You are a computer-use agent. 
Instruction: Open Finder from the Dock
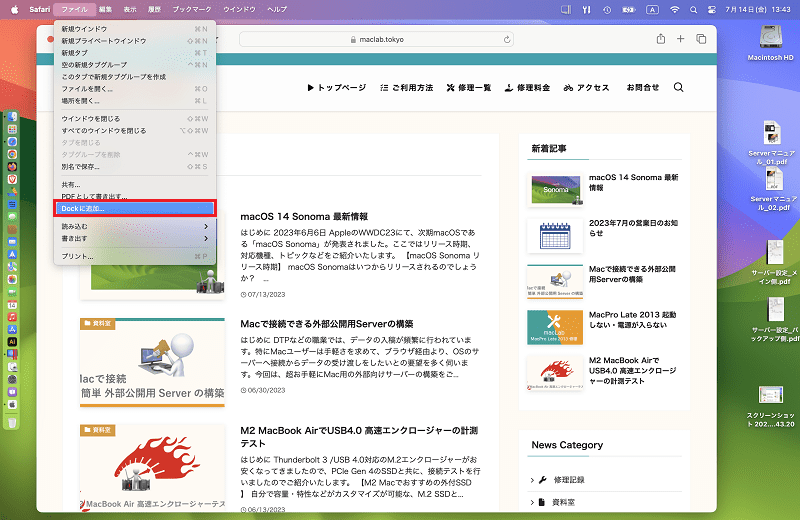12,117
